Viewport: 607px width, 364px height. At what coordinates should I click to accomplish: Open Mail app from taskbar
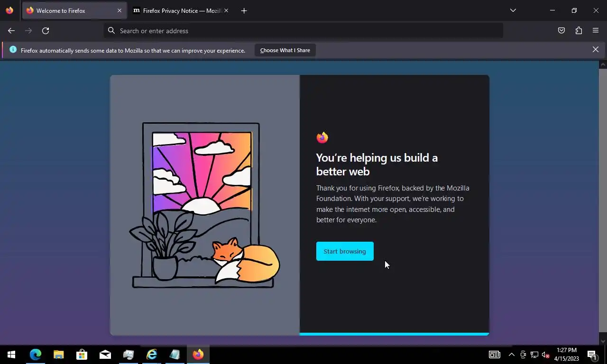point(105,355)
